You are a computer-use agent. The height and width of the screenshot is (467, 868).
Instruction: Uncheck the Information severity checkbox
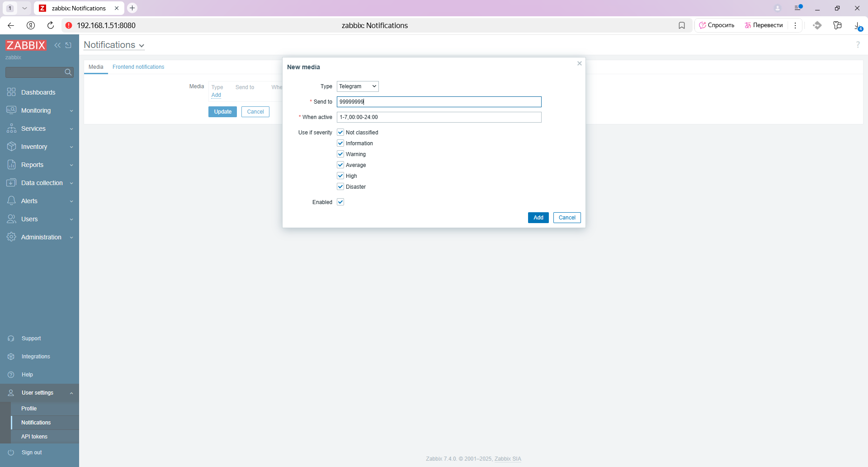340,143
